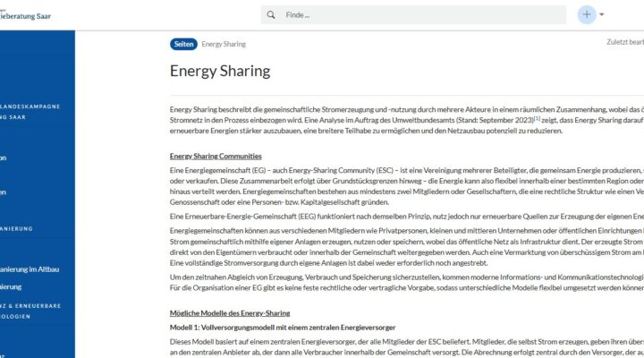Click the Energieberatung Saar logo
The width and height of the screenshot is (644, 358).
[27, 13]
